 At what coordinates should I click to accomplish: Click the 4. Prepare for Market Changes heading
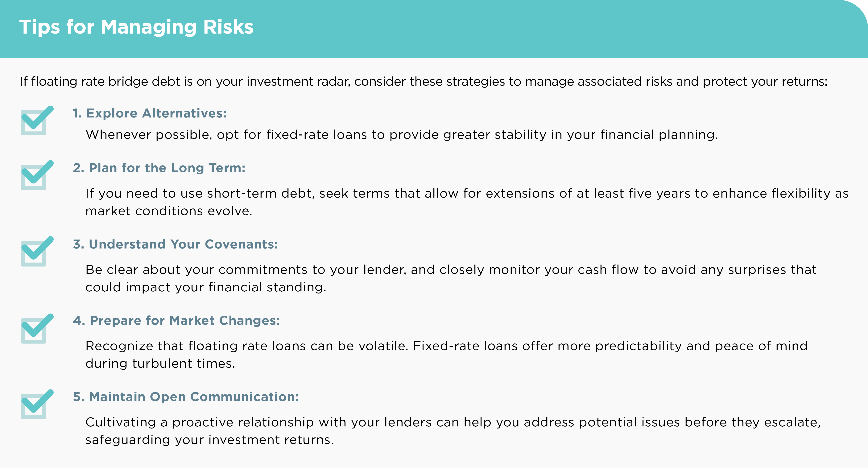coord(176,320)
